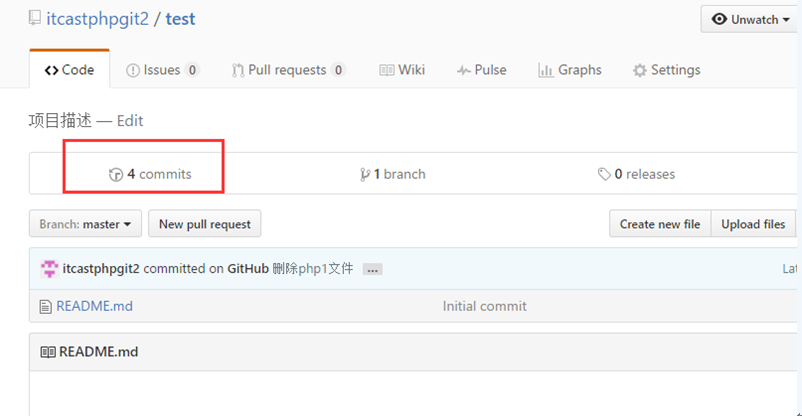Click the commits history clock icon

pos(116,174)
